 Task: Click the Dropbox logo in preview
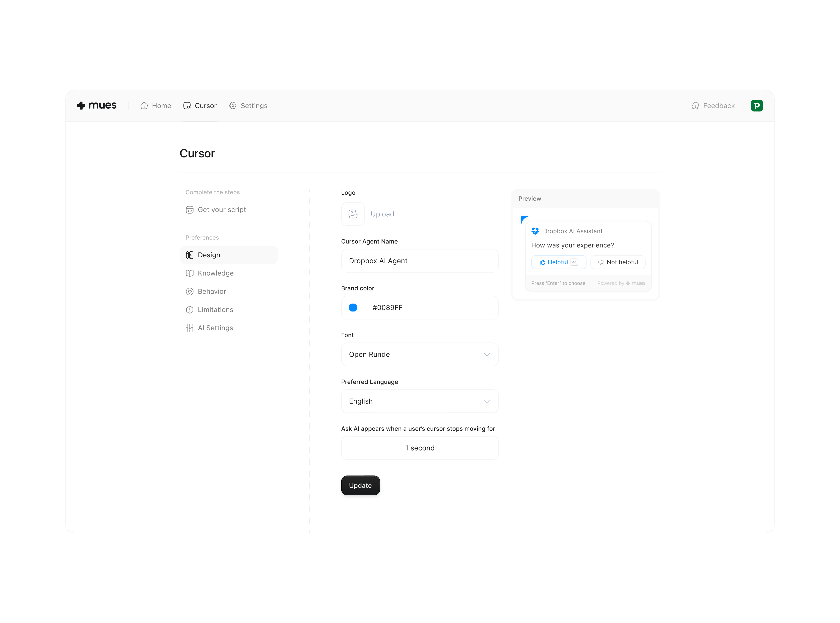coord(535,231)
